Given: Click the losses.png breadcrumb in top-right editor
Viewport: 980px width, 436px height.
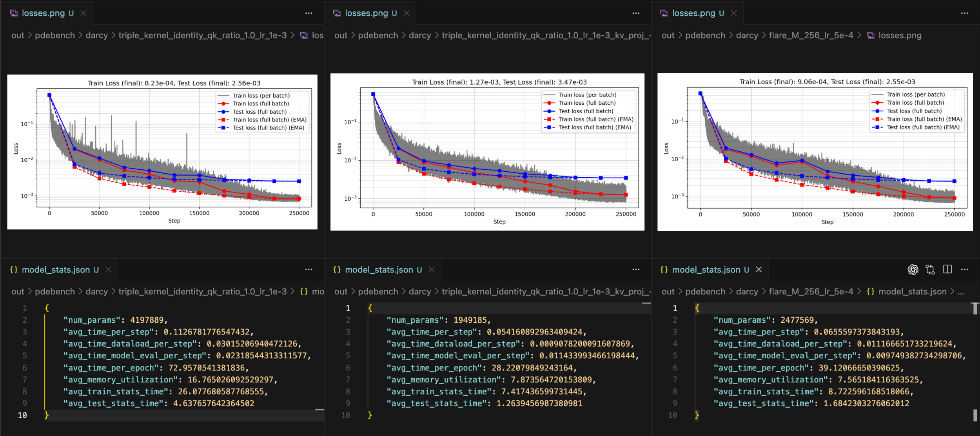Looking at the screenshot, I should coord(900,35).
